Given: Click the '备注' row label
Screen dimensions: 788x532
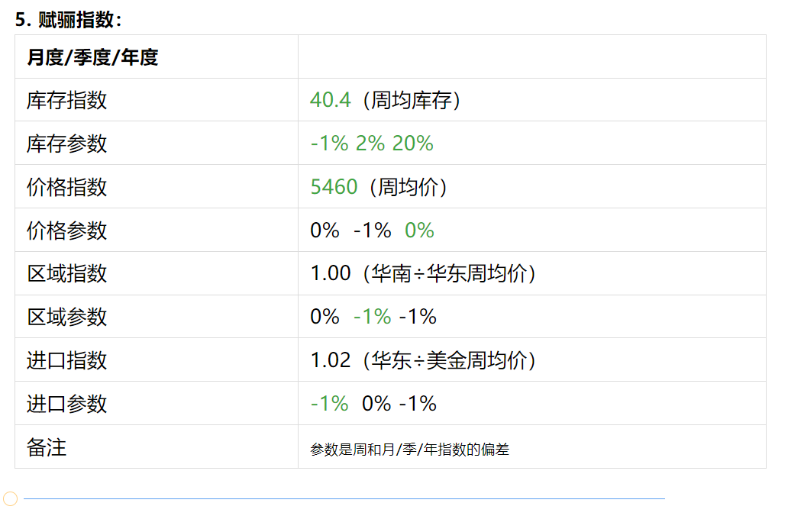Looking at the screenshot, I should click(x=47, y=447).
